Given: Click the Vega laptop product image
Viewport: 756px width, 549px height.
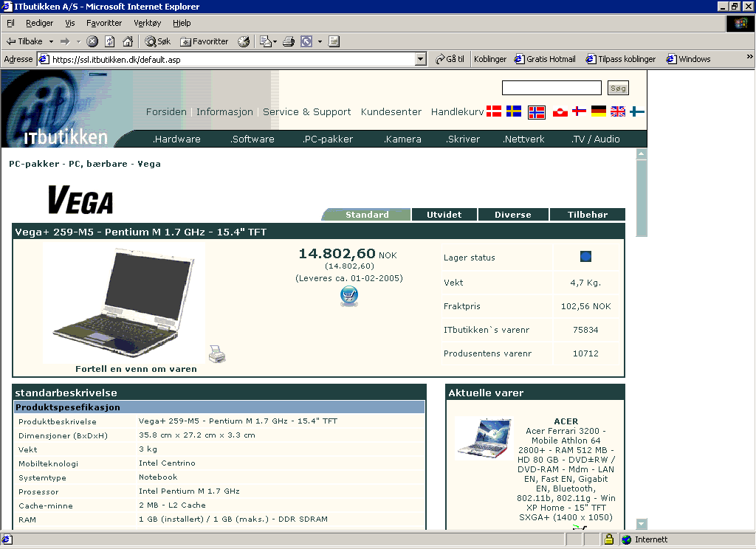Looking at the screenshot, I should (x=124, y=303).
